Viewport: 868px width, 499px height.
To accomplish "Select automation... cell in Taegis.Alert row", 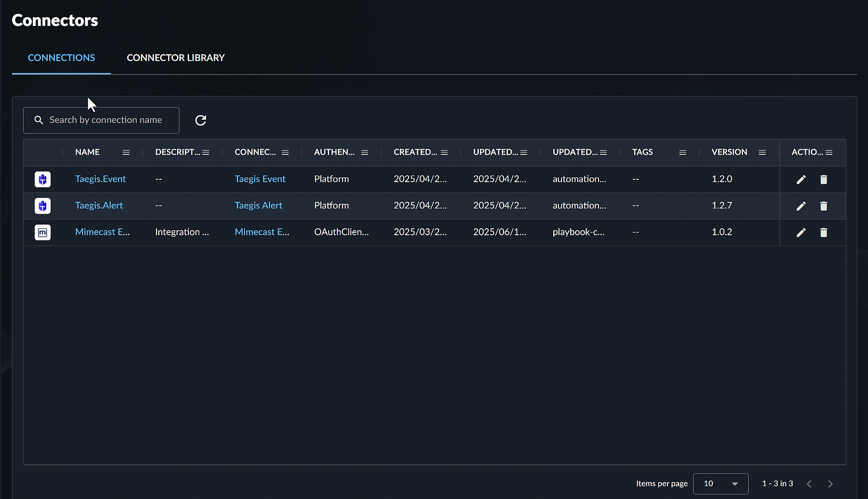I will click(580, 206).
